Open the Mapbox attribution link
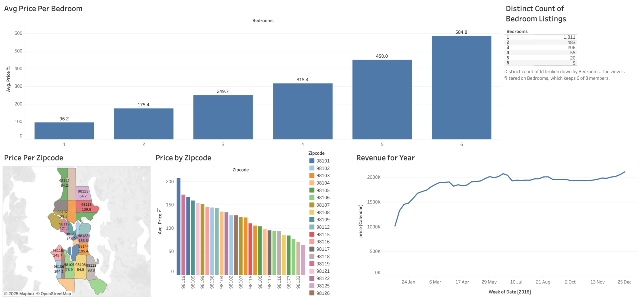The width and height of the screenshot is (644, 300). tap(19, 294)
